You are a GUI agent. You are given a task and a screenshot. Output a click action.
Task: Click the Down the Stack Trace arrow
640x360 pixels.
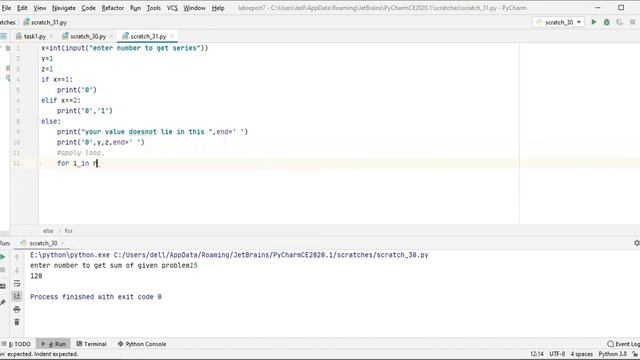point(17,270)
